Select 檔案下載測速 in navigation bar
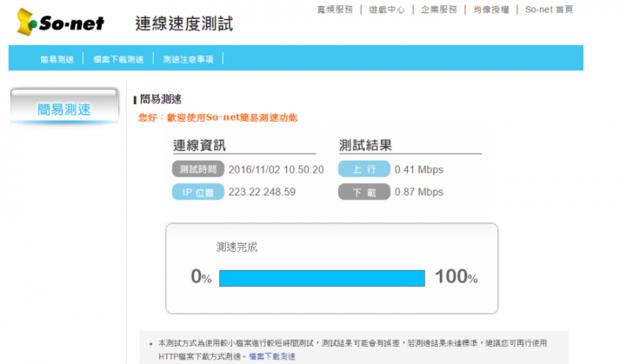This screenshot has width=626, height=364. 118,59
